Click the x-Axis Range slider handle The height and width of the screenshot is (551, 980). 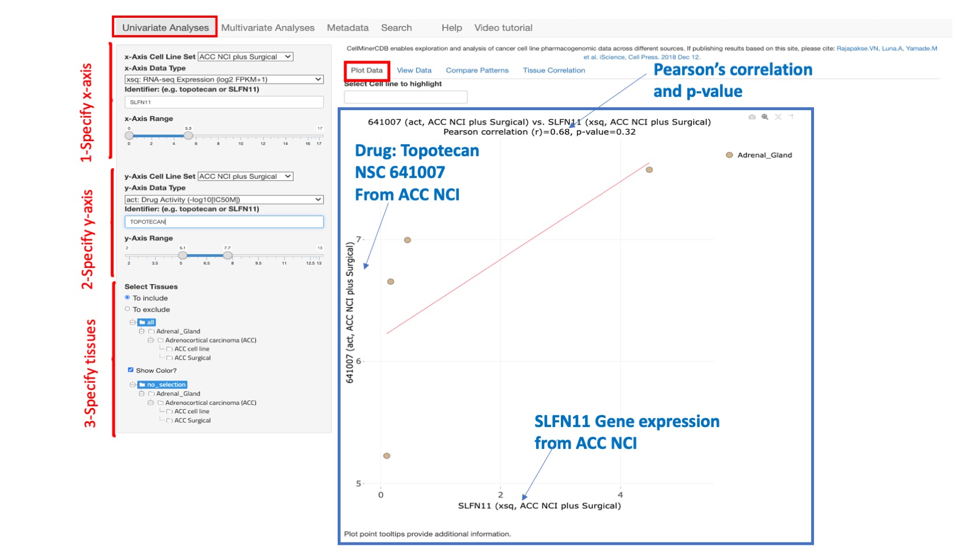point(188,135)
